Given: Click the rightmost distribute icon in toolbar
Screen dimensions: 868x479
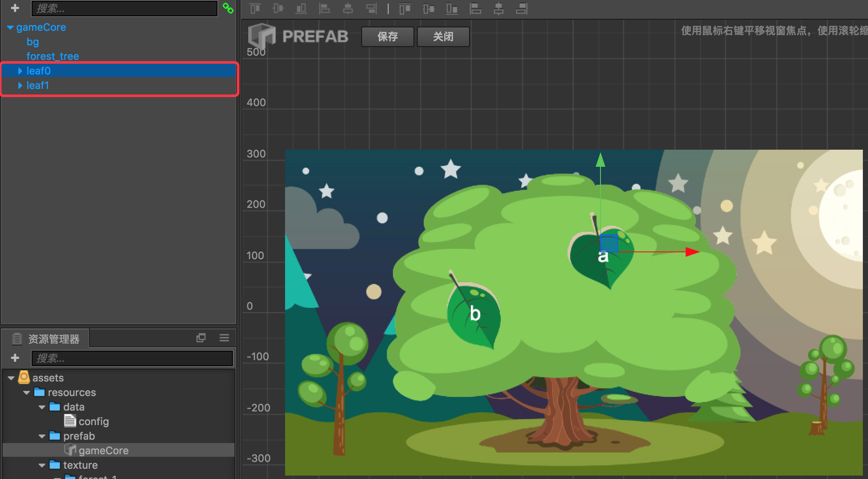Looking at the screenshot, I should [x=521, y=8].
